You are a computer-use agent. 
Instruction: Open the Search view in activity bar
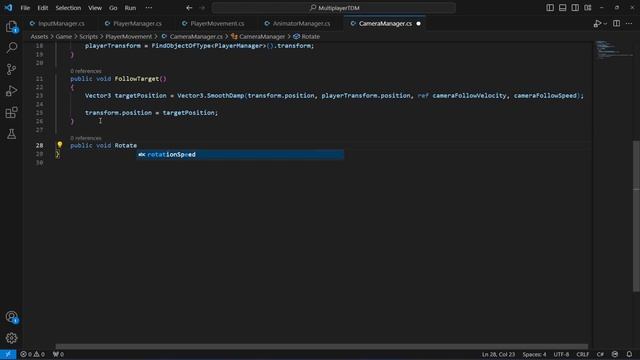pos(11,48)
